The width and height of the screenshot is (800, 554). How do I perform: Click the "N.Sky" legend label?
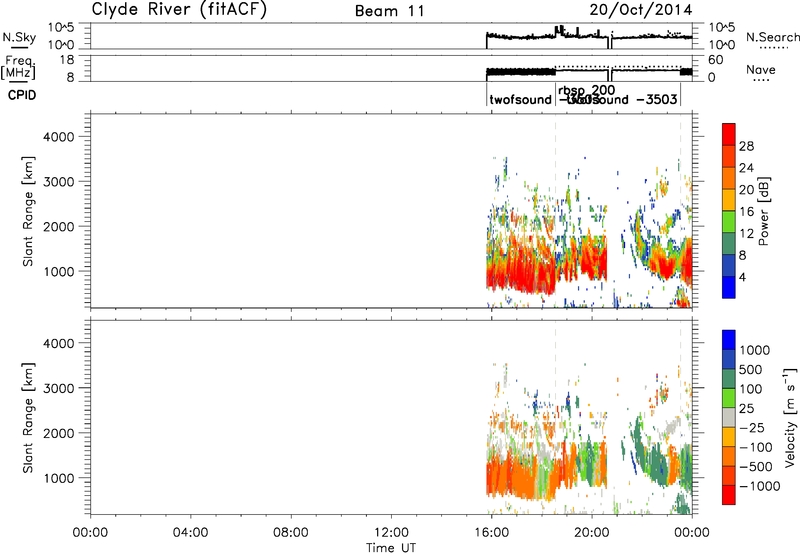click(x=19, y=37)
